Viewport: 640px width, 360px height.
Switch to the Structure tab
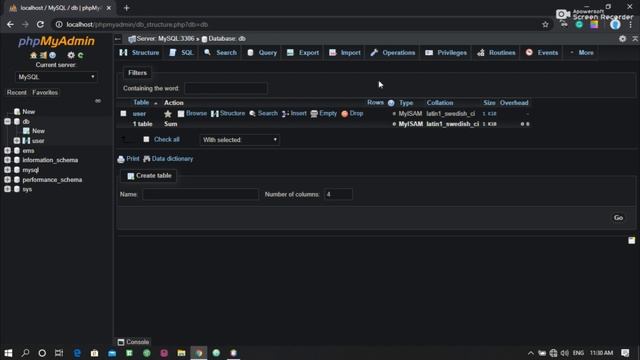pos(140,53)
